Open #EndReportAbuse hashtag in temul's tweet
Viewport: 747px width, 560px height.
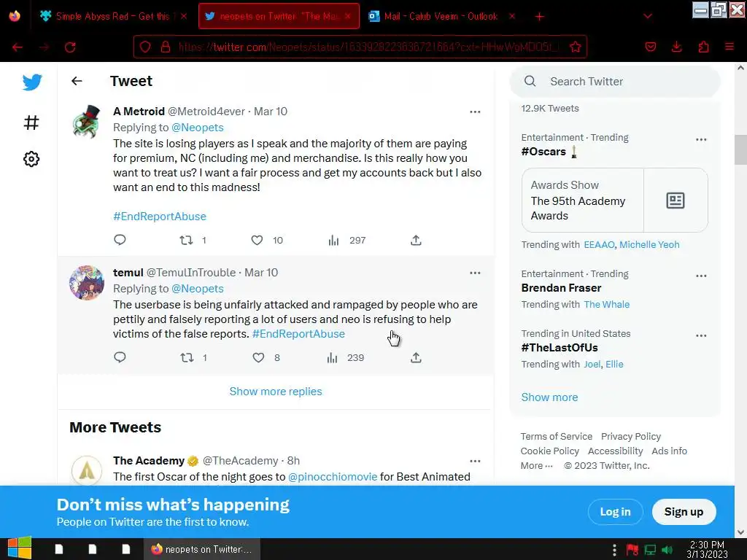pyautogui.click(x=298, y=334)
